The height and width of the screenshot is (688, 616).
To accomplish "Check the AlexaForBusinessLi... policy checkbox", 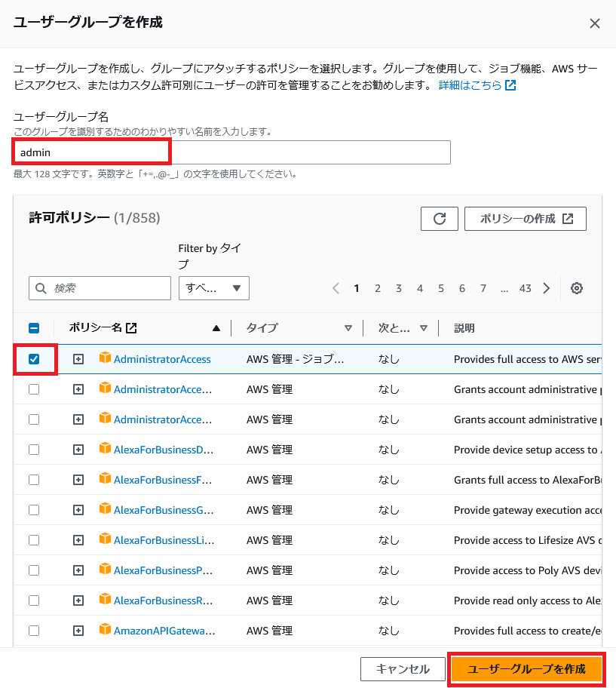I will pyautogui.click(x=34, y=540).
